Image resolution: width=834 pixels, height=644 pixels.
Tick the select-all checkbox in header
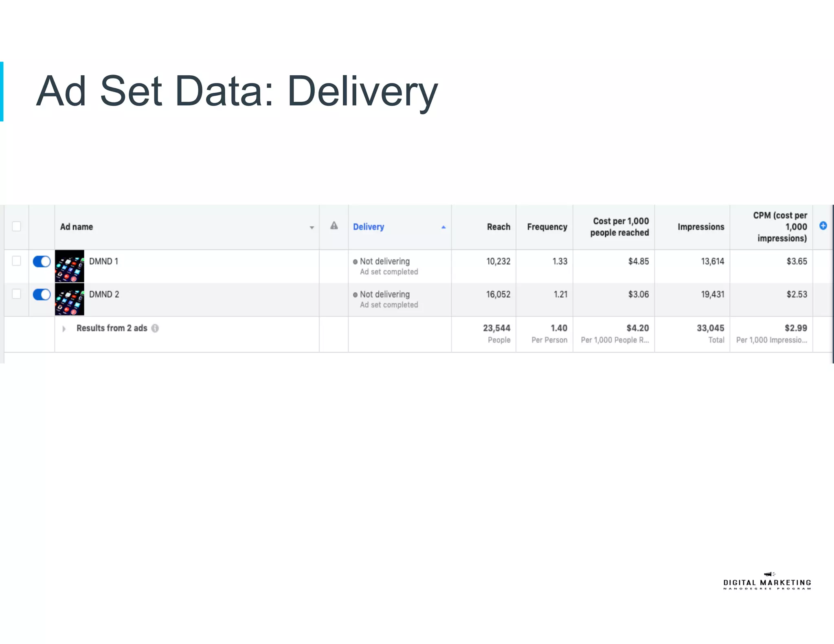coord(16,226)
